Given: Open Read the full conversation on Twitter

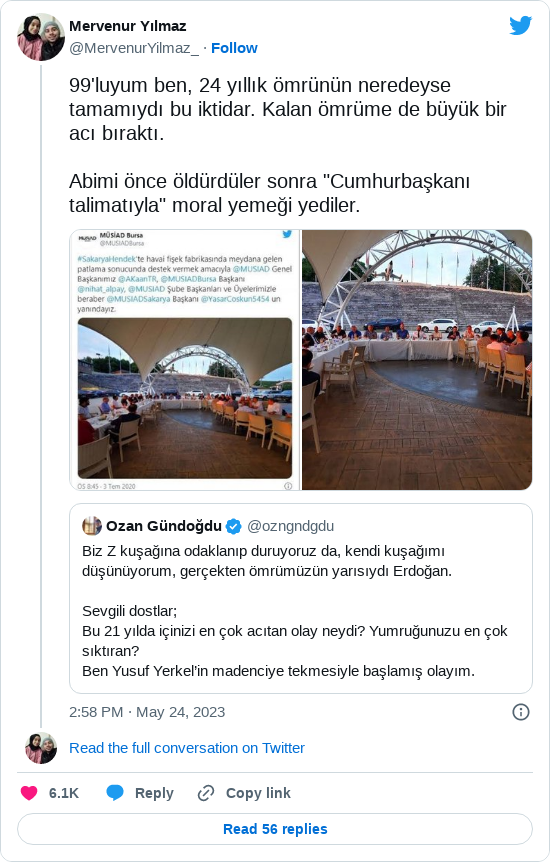Looking at the screenshot, I should pos(187,748).
